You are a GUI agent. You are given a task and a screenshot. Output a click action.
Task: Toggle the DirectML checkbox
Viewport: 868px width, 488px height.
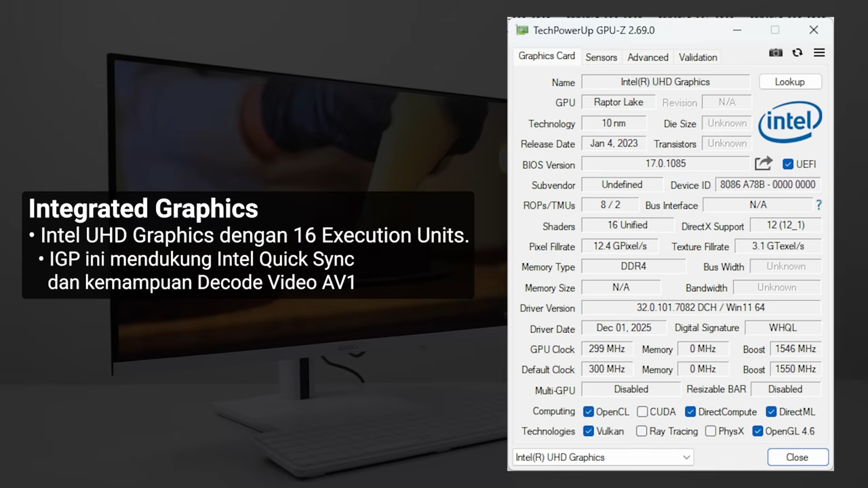771,411
